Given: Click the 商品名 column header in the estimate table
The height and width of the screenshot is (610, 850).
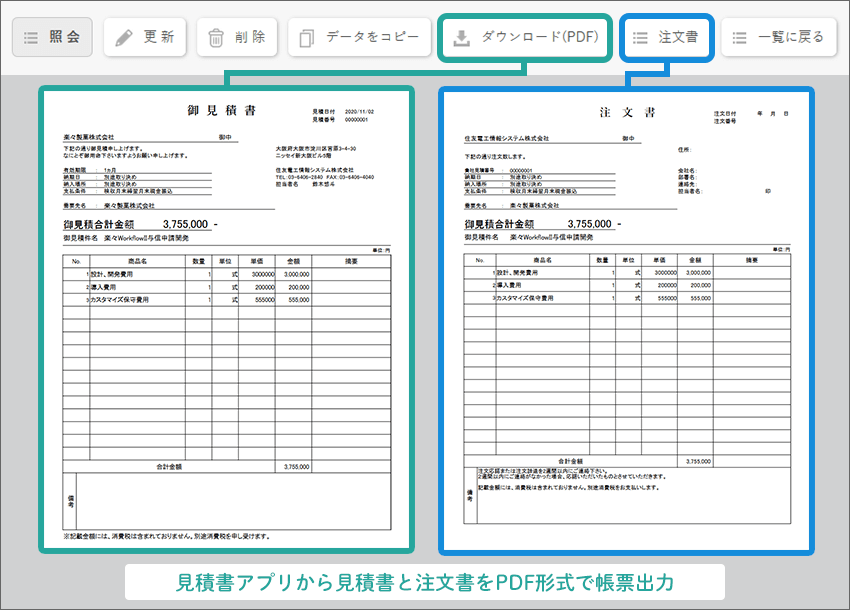Looking at the screenshot, I should click(x=138, y=261).
